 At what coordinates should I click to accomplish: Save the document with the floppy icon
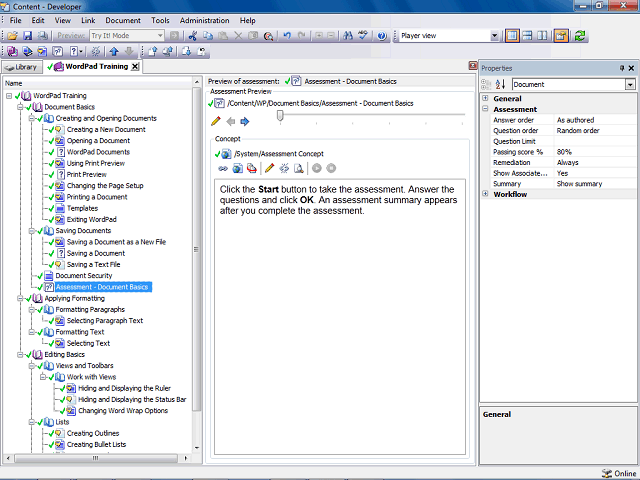[x=27, y=36]
